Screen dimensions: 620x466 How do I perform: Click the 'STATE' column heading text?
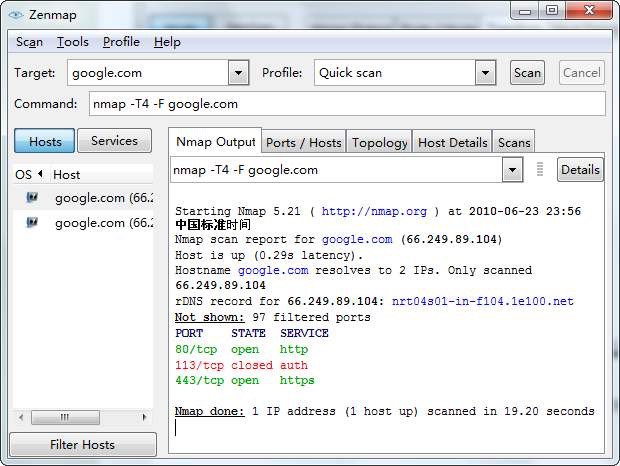(x=248, y=333)
